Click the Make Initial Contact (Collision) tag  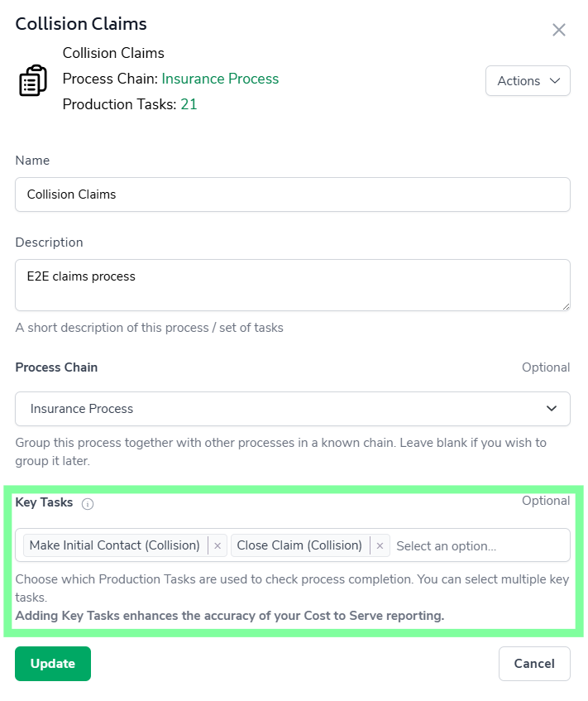point(115,546)
